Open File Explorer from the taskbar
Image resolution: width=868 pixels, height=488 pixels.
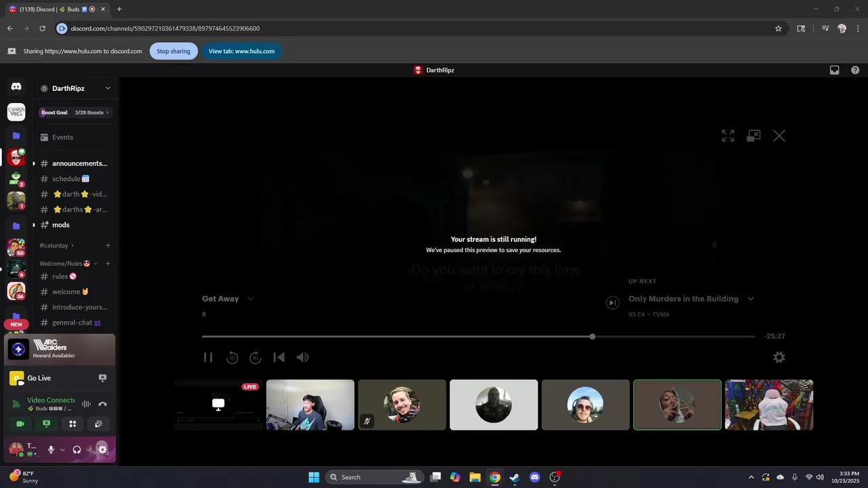[475, 477]
